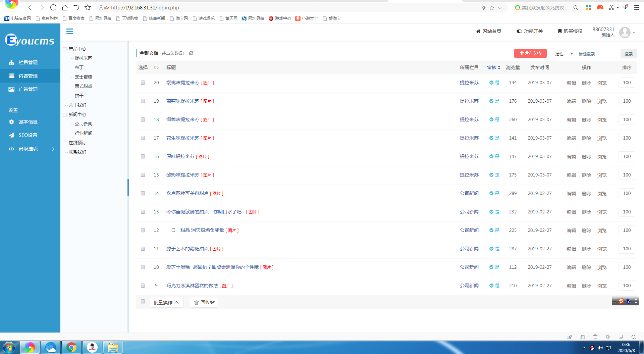Open browser home page icon

(65, 7)
